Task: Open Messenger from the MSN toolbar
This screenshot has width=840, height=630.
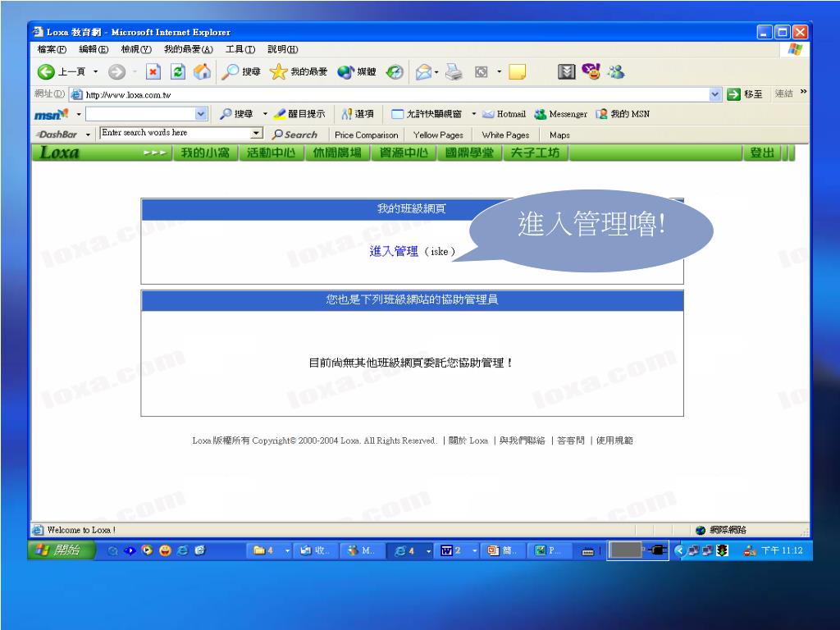Action: pos(561,114)
